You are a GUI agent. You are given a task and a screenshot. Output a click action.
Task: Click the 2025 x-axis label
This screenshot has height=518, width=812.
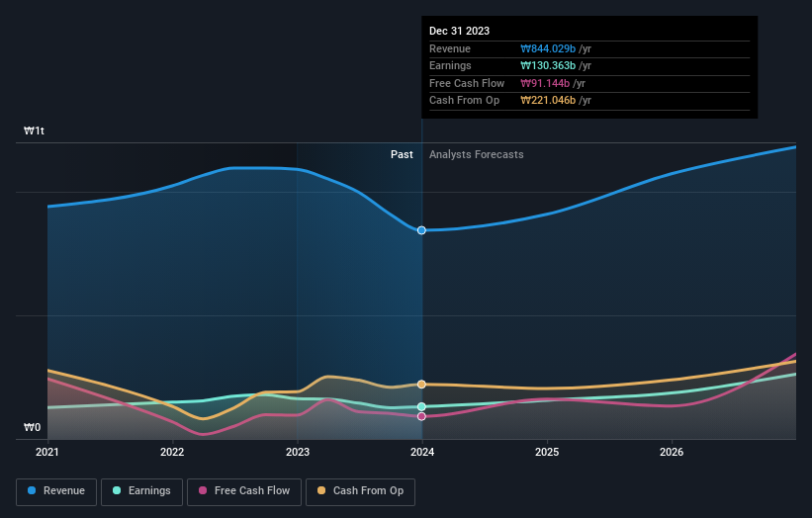coord(547,453)
